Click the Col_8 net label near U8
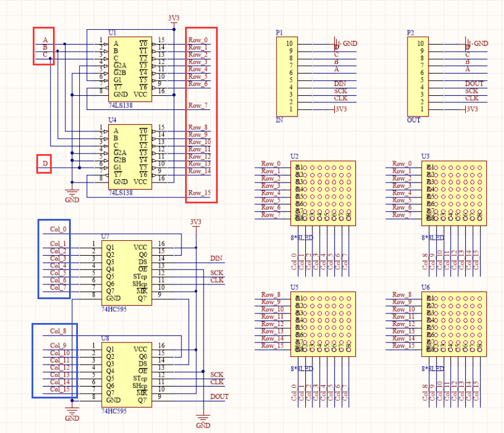504x433 pixels. click(58, 331)
